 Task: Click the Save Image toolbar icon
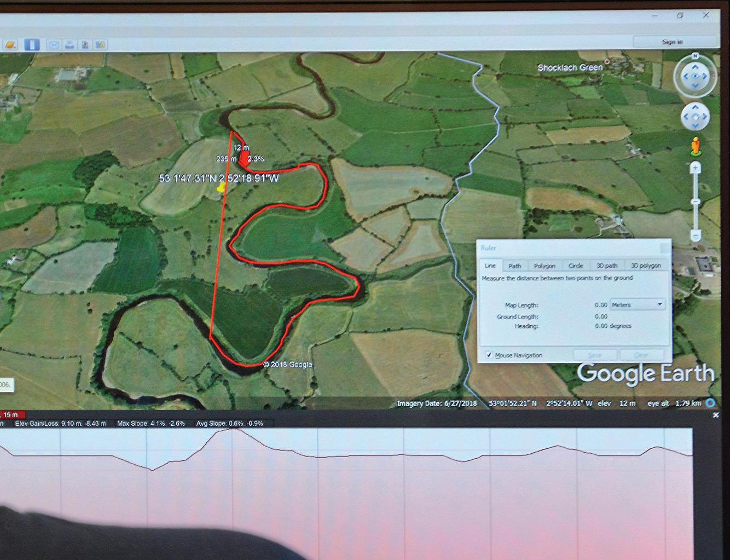coord(85,45)
